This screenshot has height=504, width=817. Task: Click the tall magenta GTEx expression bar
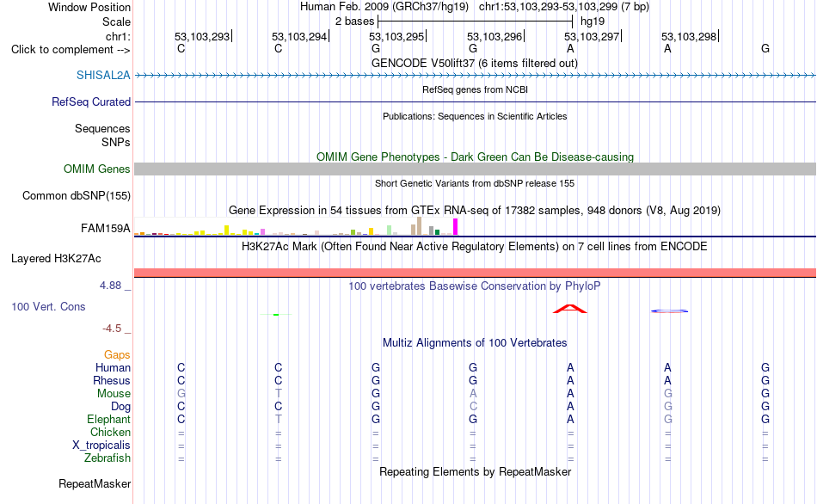[456, 227]
